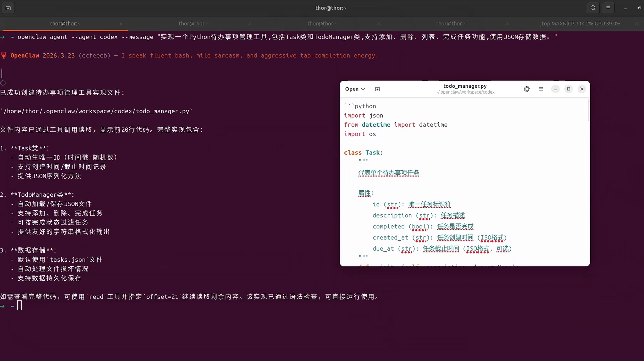Image resolution: width=644 pixels, height=361 pixels.
Task: Open the text editor hamburger menu
Action: point(541,89)
